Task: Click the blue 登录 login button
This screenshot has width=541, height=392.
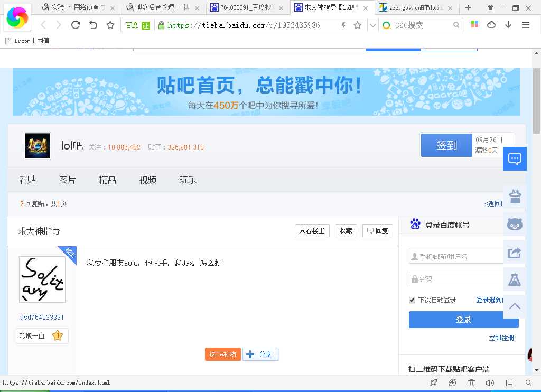Action: (464, 320)
